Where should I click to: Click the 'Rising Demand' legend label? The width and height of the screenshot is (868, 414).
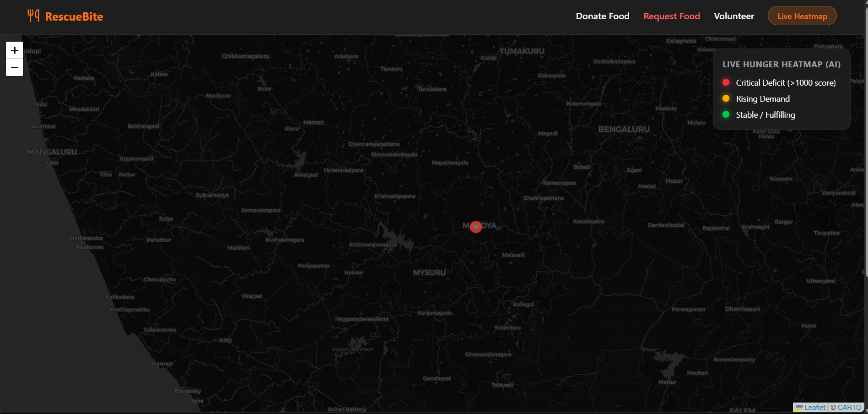[x=763, y=99]
